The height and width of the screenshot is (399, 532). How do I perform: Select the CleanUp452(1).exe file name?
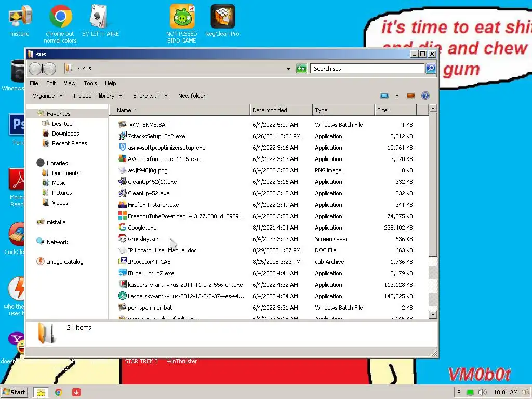tap(152, 181)
